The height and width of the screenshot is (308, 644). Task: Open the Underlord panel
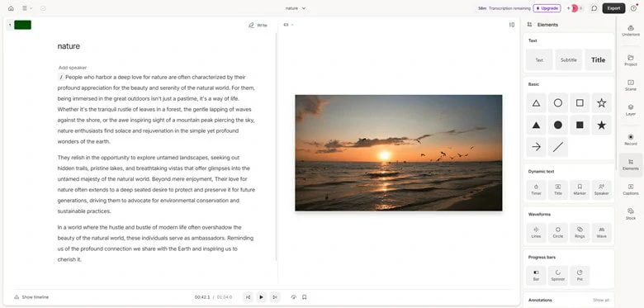point(631,31)
